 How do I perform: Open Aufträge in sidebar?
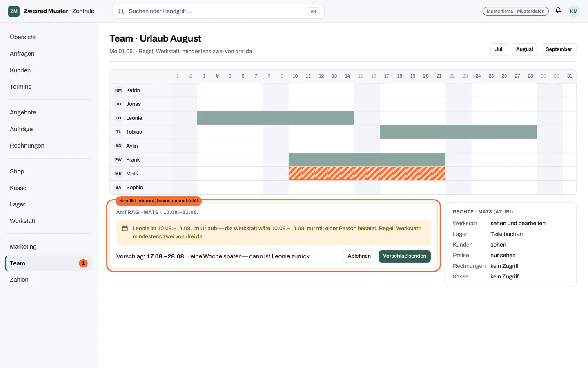(x=49, y=129)
